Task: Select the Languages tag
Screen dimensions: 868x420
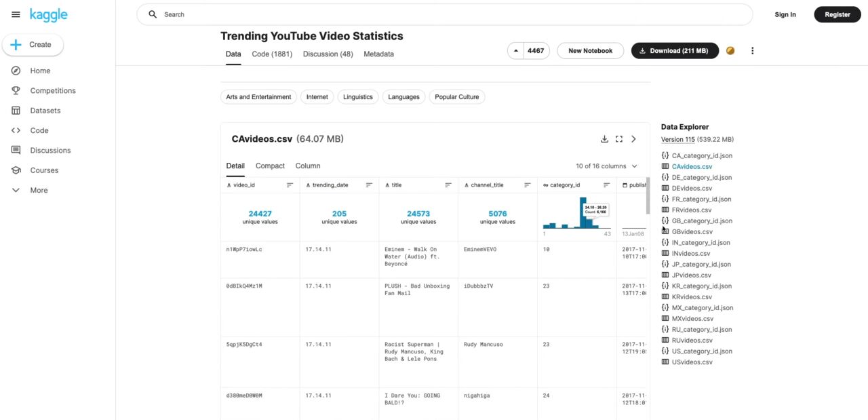Action: pyautogui.click(x=404, y=97)
